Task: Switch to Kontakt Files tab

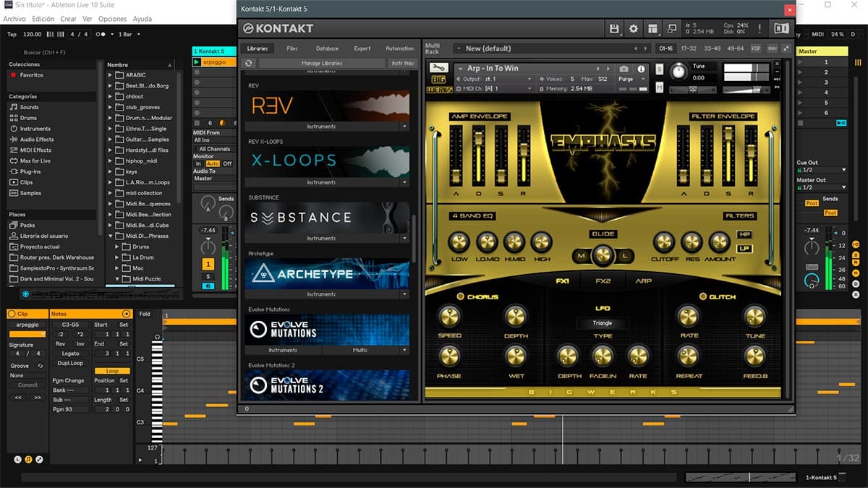Action: coord(292,48)
